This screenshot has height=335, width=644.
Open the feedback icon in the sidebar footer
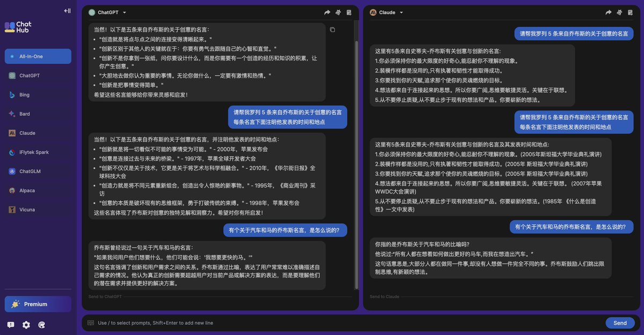pyautogui.click(x=11, y=325)
